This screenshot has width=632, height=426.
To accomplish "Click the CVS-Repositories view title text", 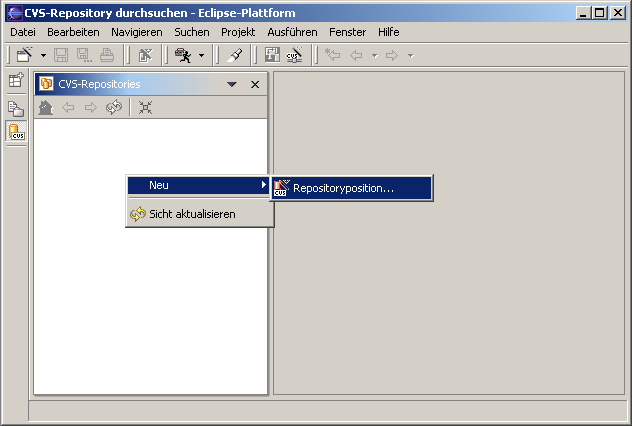I will pyautogui.click(x=99, y=84).
